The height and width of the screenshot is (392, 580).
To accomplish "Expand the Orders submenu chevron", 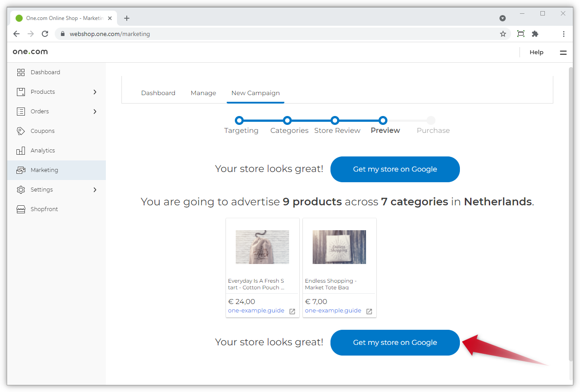I will pyautogui.click(x=95, y=112).
